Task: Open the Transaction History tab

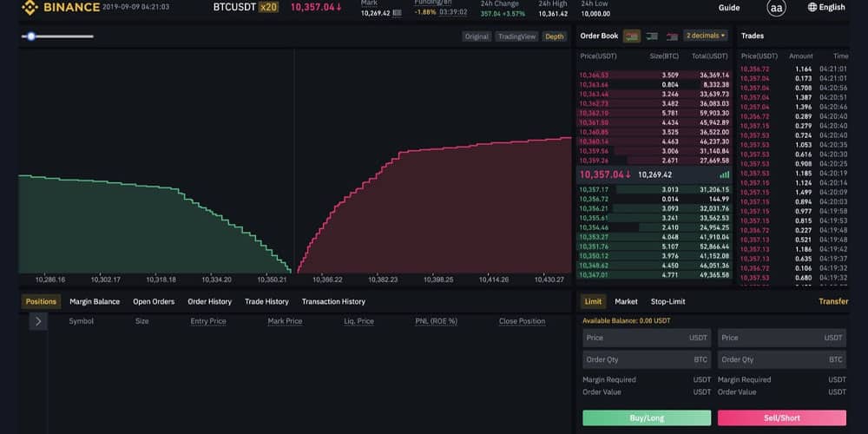Action: pos(334,302)
